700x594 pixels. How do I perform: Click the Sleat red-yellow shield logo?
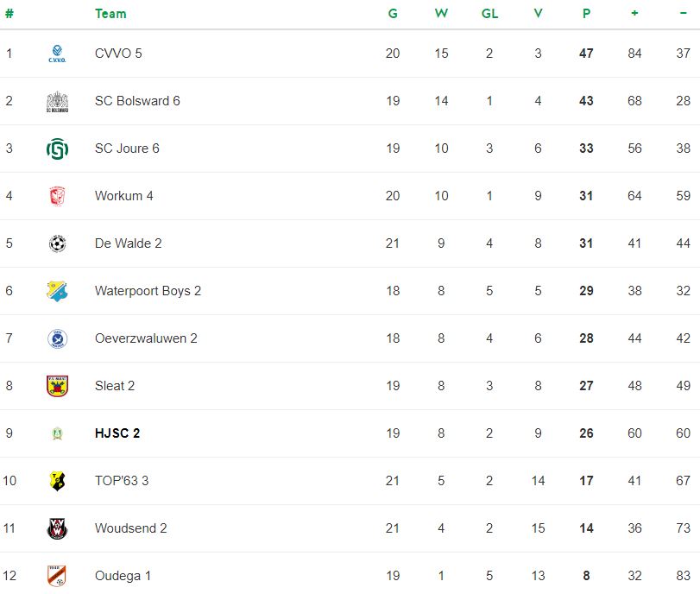click(57, 386)
